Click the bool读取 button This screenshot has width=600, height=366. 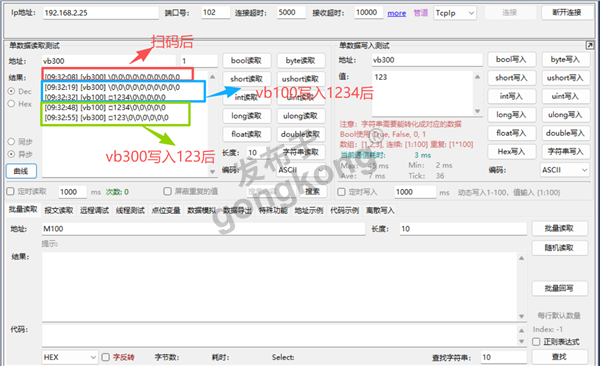(246, 60)
